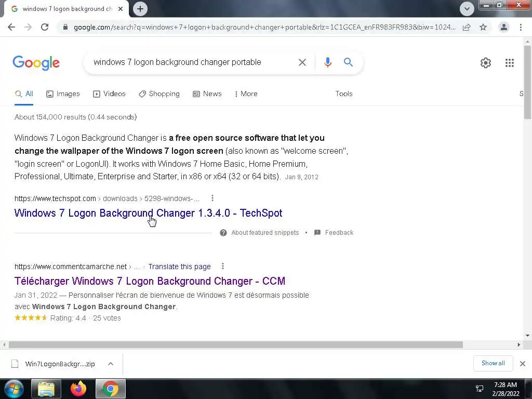532x399 pixels.
Task: Click the forward navigation arrow
Action: click(28, 27)
